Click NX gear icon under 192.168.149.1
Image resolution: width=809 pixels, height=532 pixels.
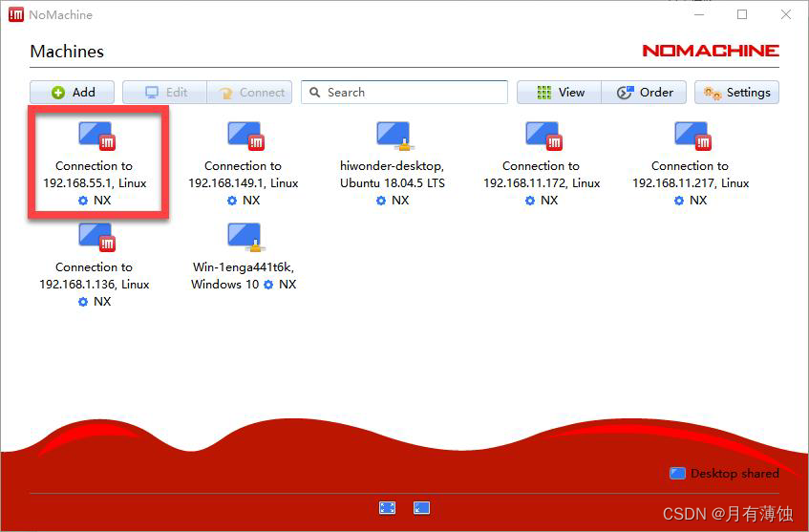[x=232, y=201]
